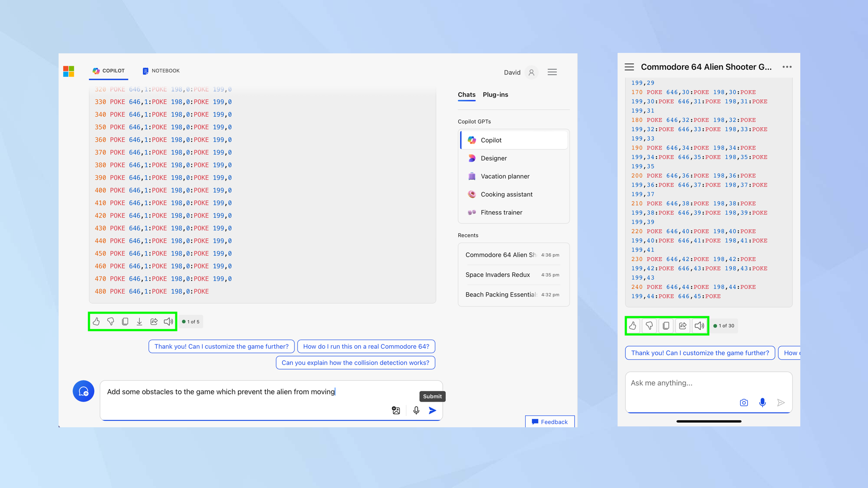Click the image attachment icon in input
868x488 pixels.
click(x=396, y=410)
